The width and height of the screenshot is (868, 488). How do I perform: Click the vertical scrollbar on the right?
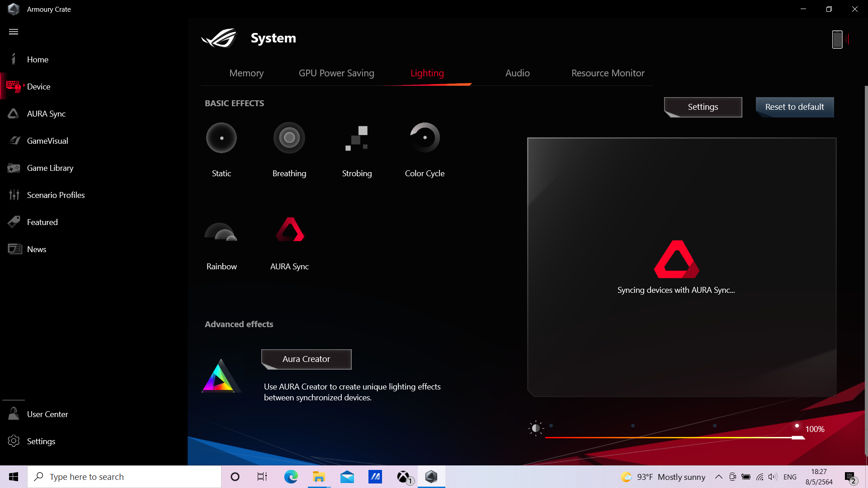click(x=866, y=270)
